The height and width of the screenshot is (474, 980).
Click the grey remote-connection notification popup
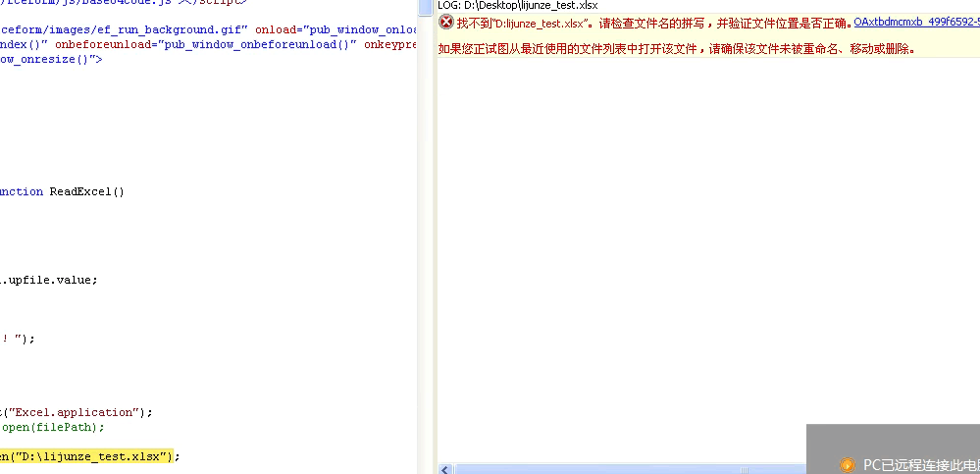click(893, 449)
